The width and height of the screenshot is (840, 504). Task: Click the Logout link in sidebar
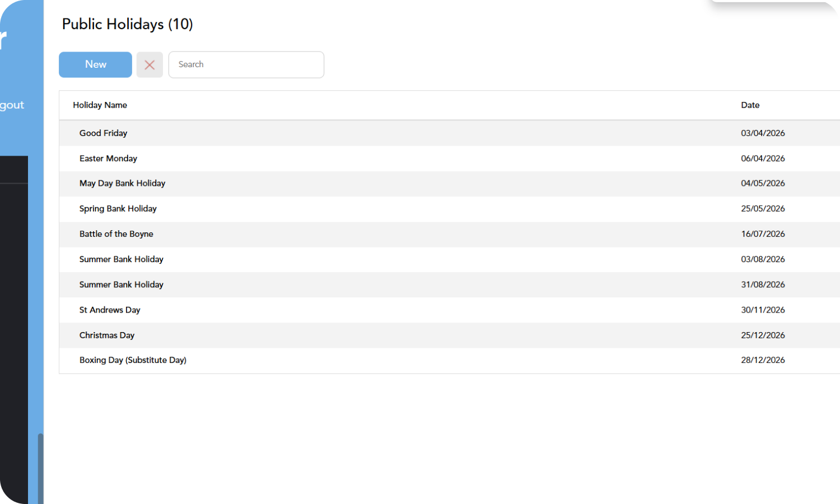pos(12,105)
